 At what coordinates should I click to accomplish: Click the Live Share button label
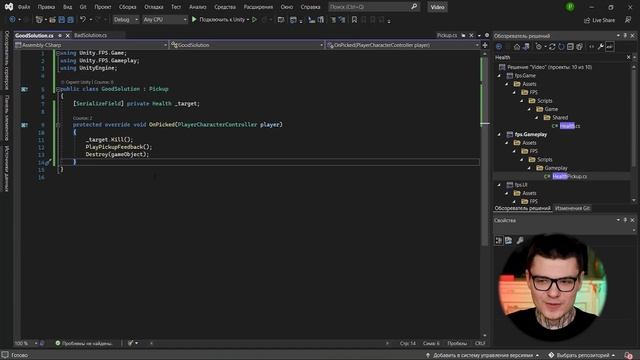click(x=603, y=20)
